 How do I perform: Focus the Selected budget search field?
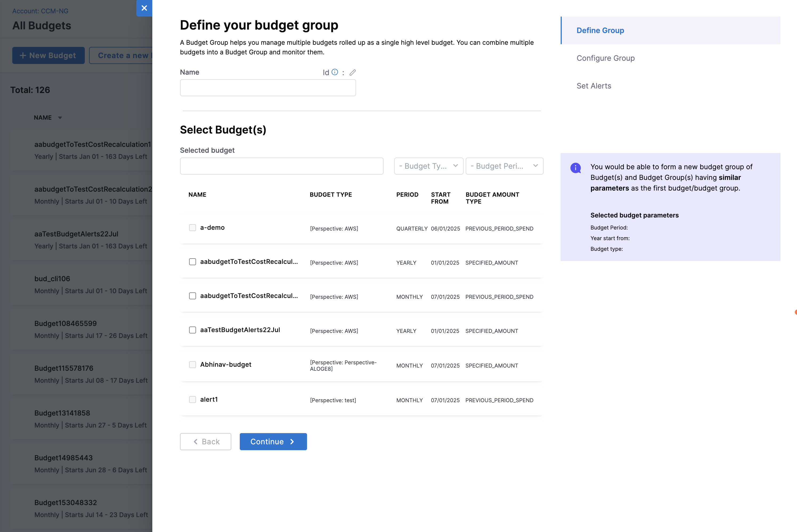coord(281,166)
